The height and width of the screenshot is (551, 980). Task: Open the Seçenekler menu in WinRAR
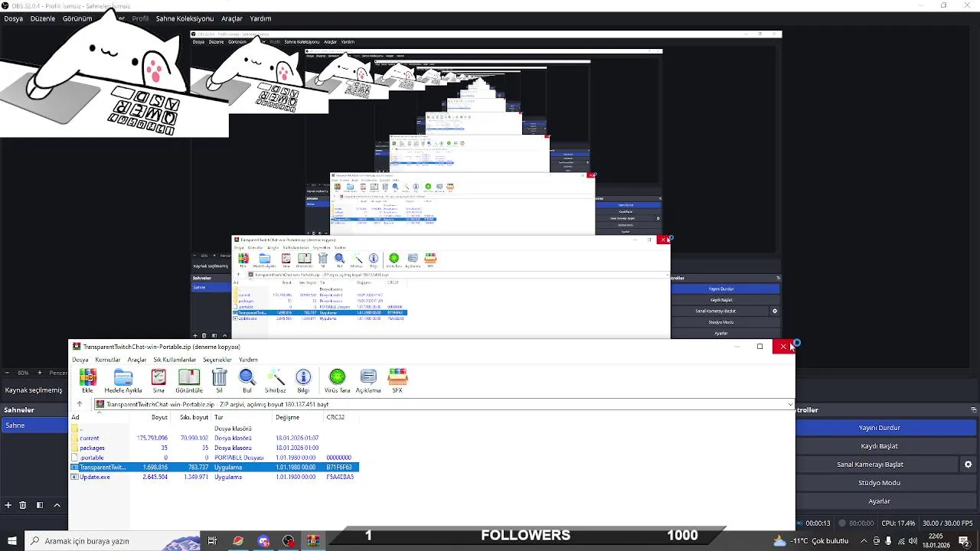pos(217,360)
